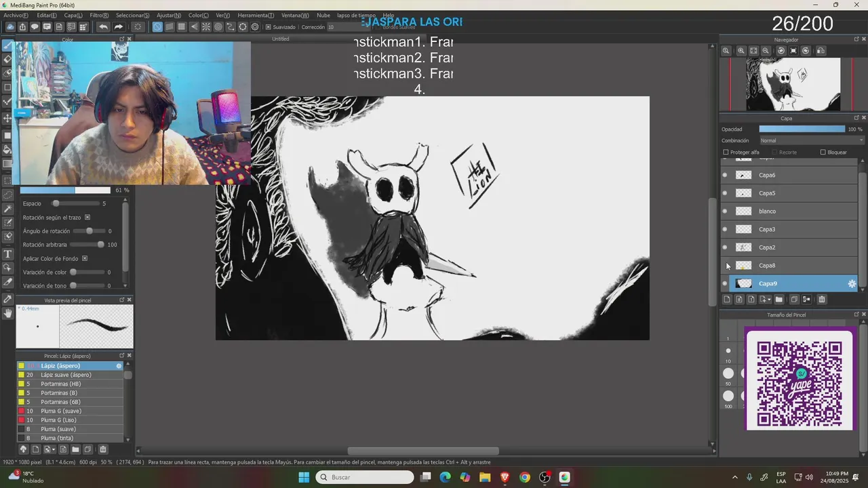
Task: Open the Filtro menu
Action: 99,15
